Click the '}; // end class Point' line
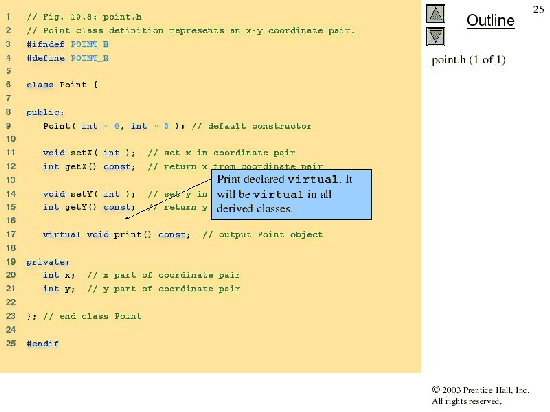 point(84,316)
